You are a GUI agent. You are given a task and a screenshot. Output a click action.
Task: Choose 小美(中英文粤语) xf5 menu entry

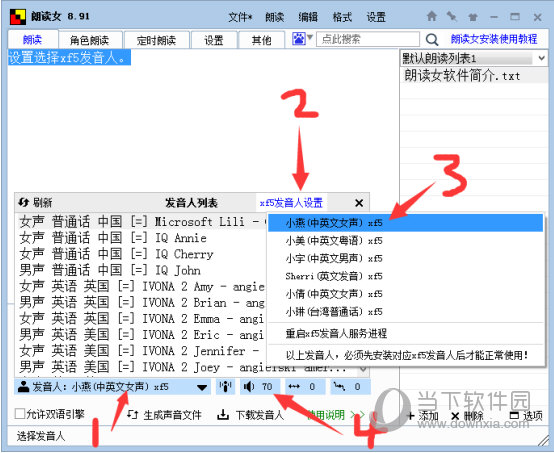click(405, 241)
